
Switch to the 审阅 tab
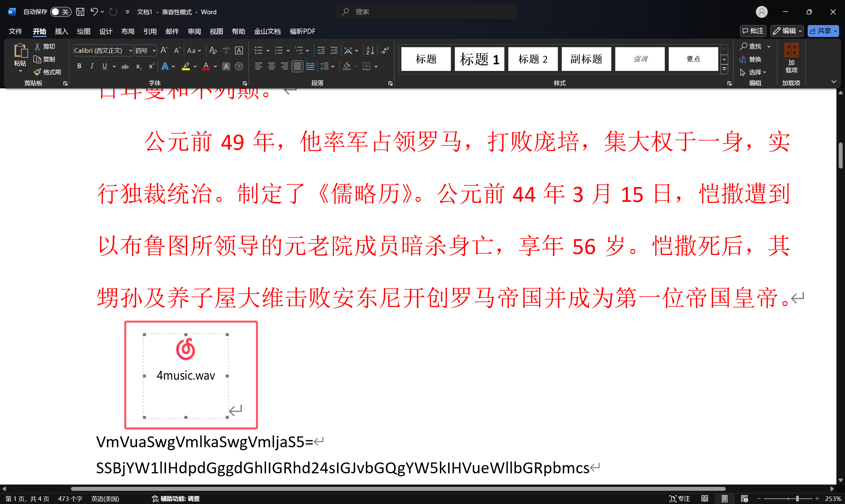[194, 31]
